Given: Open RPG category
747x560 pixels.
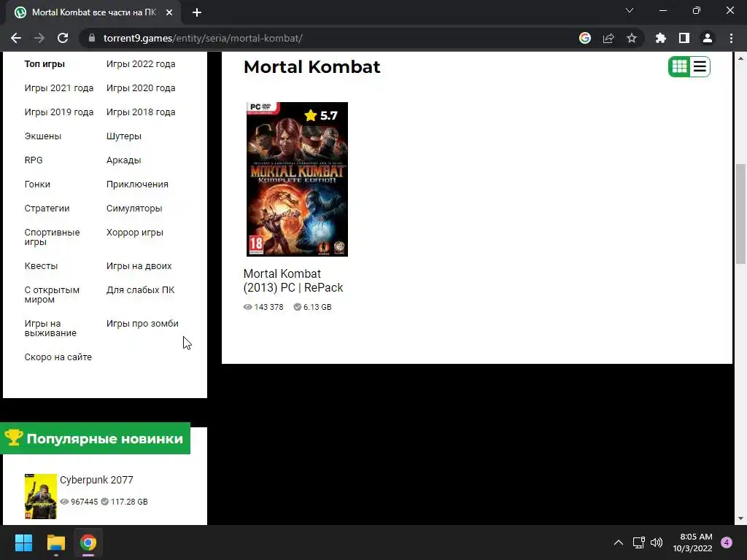Looking at the screenshot, I should coord(34,160).
